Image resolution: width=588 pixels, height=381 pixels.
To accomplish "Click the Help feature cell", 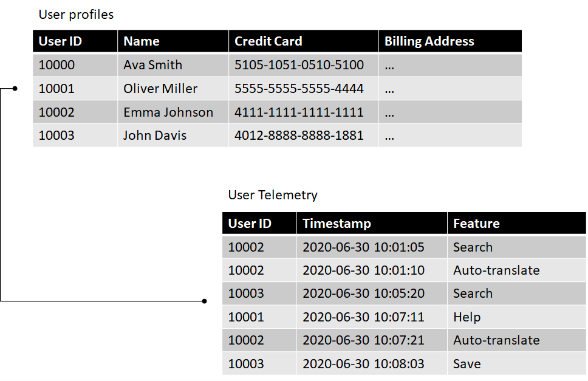I will pyautogui.click(x=517, y=317).
